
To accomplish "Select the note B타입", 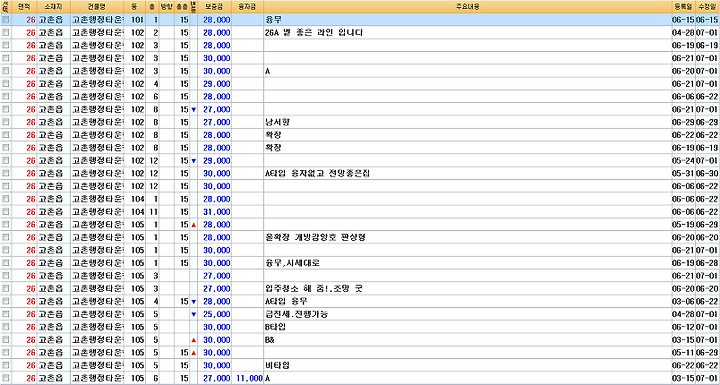I will coord(276,327).
